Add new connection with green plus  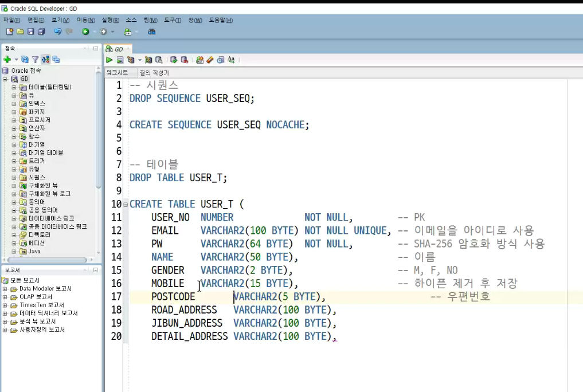click(7, 59)
